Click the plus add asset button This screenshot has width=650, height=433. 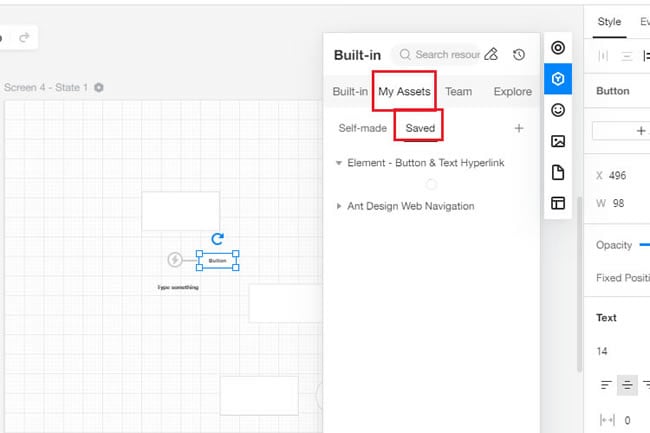(x=519, y=128)
